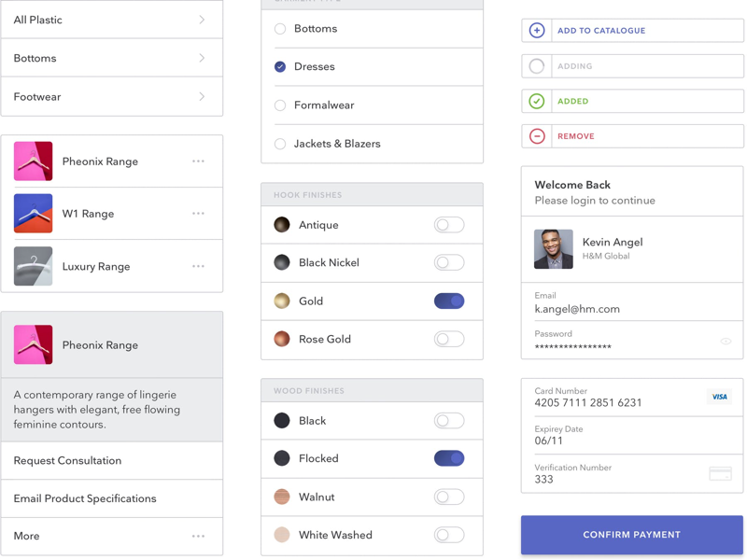The width and height of the screenshot is (747, 560).
Task: Disable the Flocked wood finish toggle
Action: [x=449, y=458]
